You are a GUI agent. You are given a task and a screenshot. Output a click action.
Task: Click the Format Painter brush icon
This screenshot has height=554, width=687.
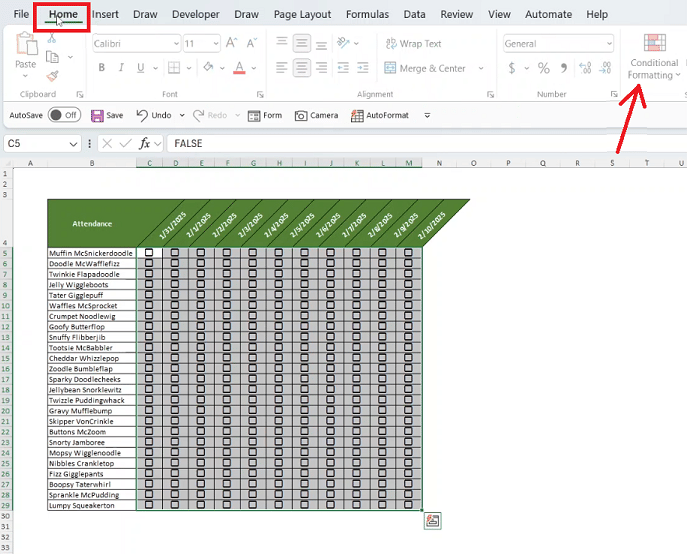click(x=53, y=76)
